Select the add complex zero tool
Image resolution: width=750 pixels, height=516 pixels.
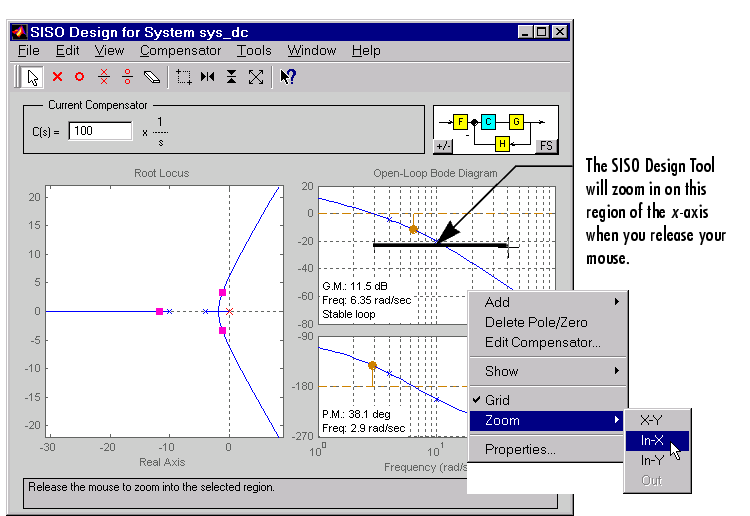point(127,76)
